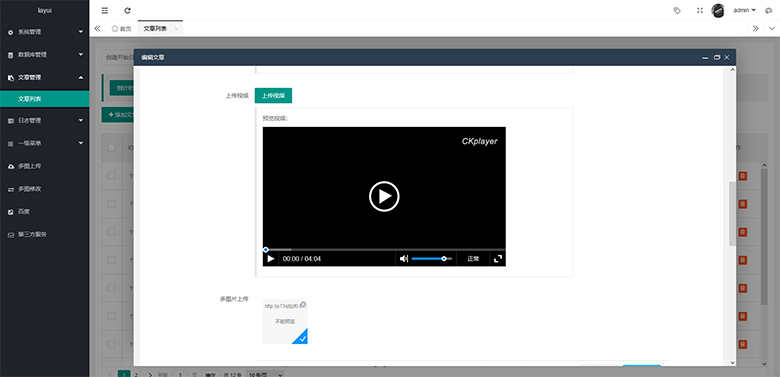Toggle the select-all checkbox in the table header

(112, 147)
